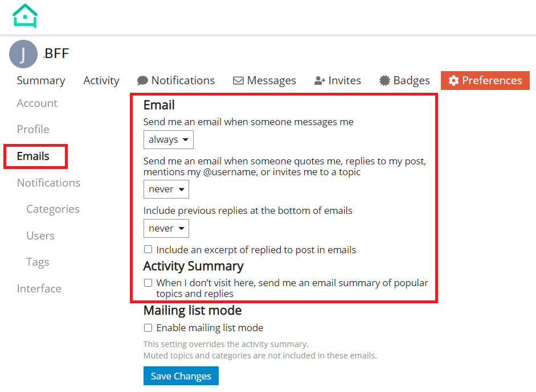Click the Save Changes button
The width and height of the screenshot is (536, 392).
181,376
